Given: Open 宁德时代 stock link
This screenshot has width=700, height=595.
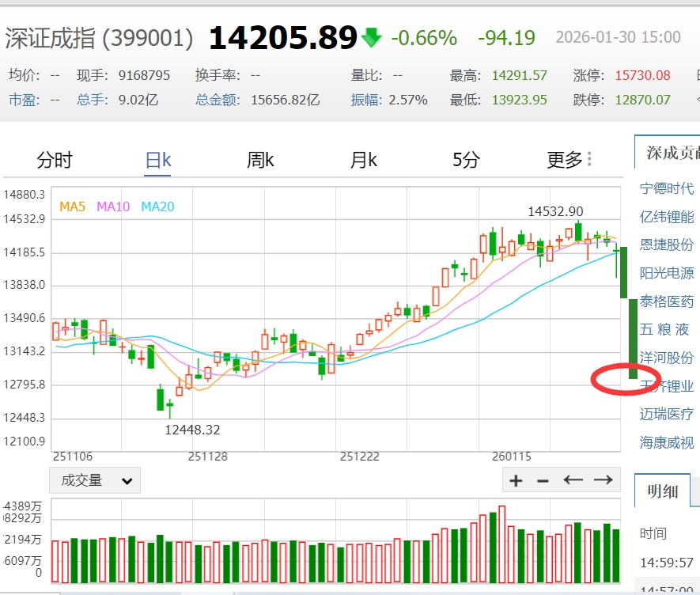Looking at the screenshot, I should 667,188.
